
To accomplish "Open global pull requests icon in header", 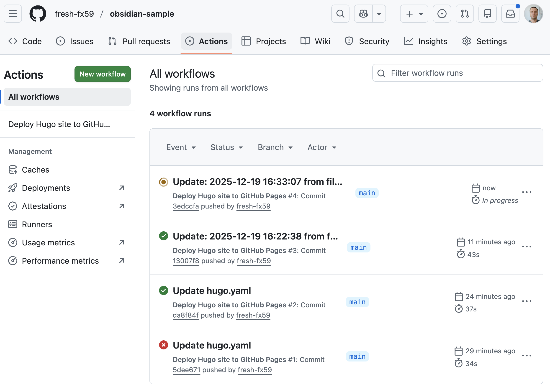I will pyautogui.click(x=464, y=14).
